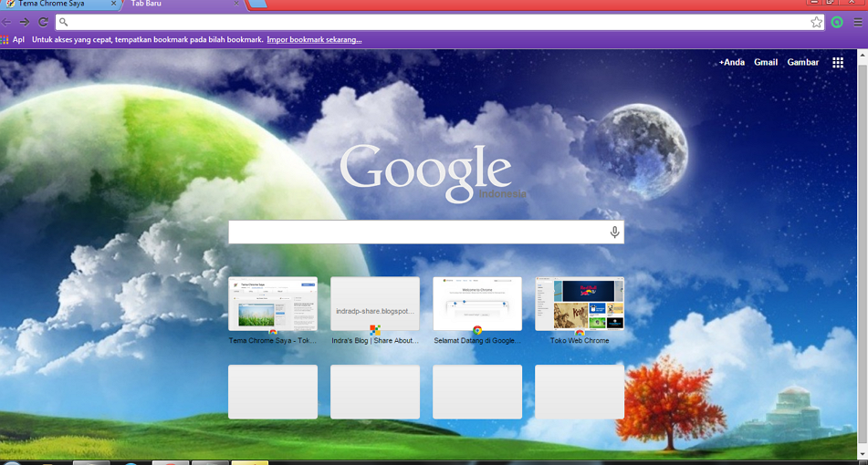Open the Toko Web Chrome thumbnail

580,305
